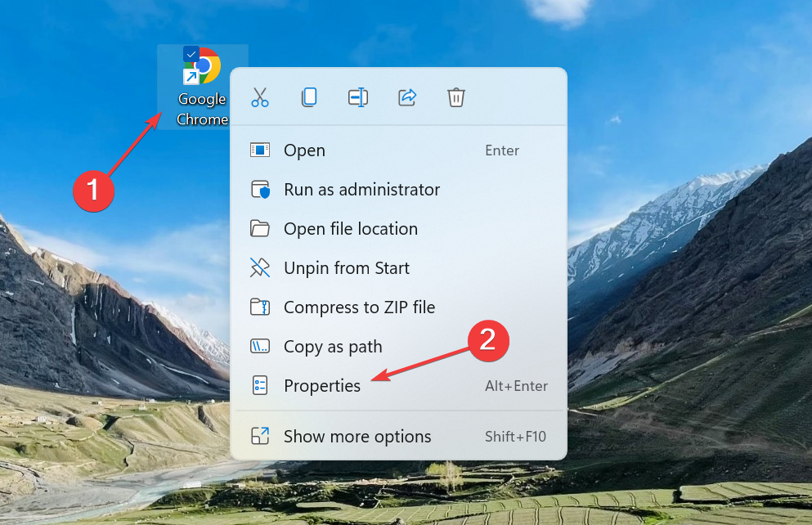Choose Unpin from Start
The image size is (812, 525).
click(398, 268)
